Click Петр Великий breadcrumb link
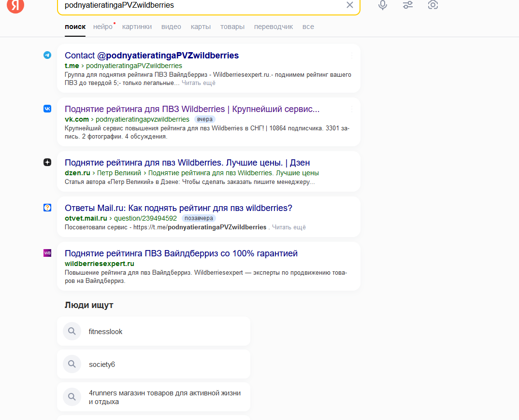This screenshot has height=420, width=519. tap(119, 173)
